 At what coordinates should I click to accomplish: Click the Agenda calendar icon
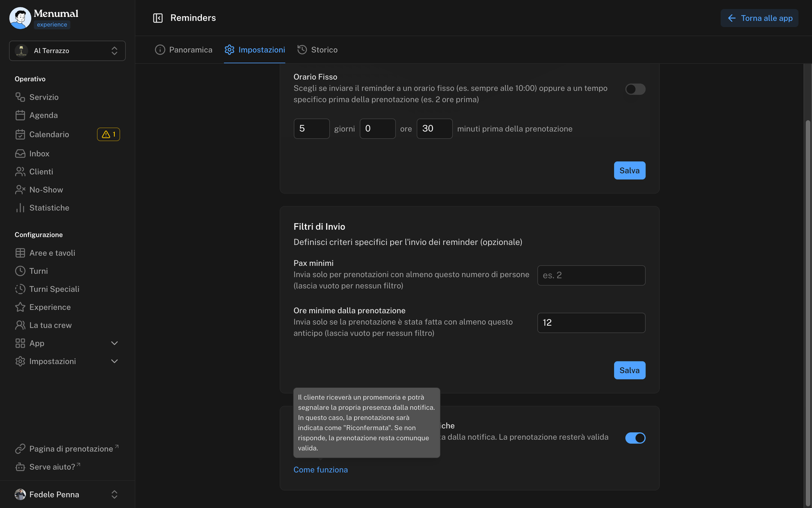pos(20,115)
